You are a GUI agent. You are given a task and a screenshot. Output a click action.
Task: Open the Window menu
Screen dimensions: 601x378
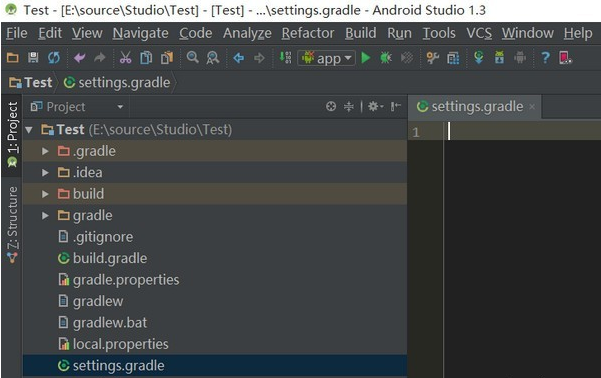click(x=528, y=33)
